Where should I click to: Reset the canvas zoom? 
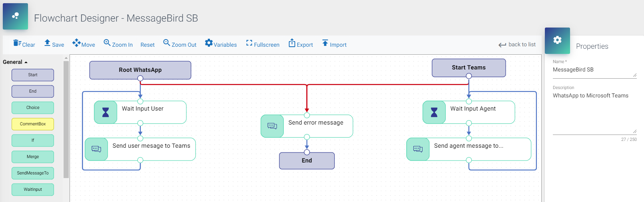(x=148, y=45)
